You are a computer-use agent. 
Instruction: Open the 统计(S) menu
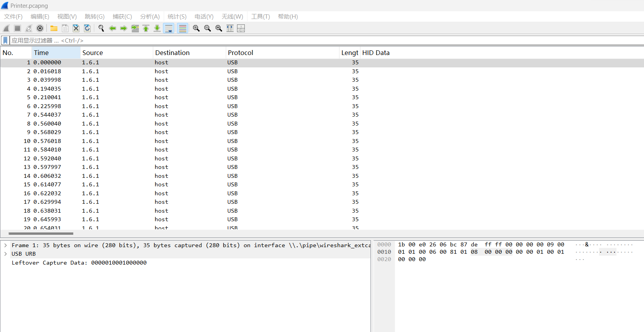177,17
